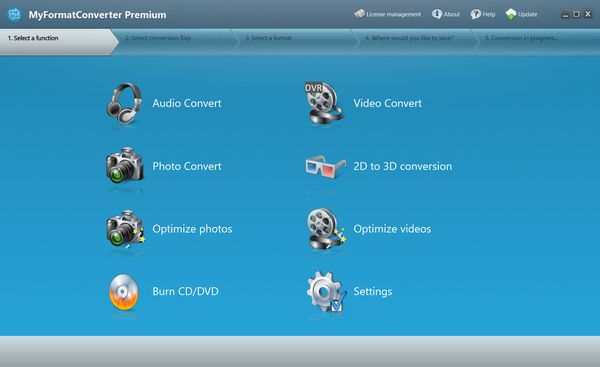Select the Optimize photos label

click(192, 229)
